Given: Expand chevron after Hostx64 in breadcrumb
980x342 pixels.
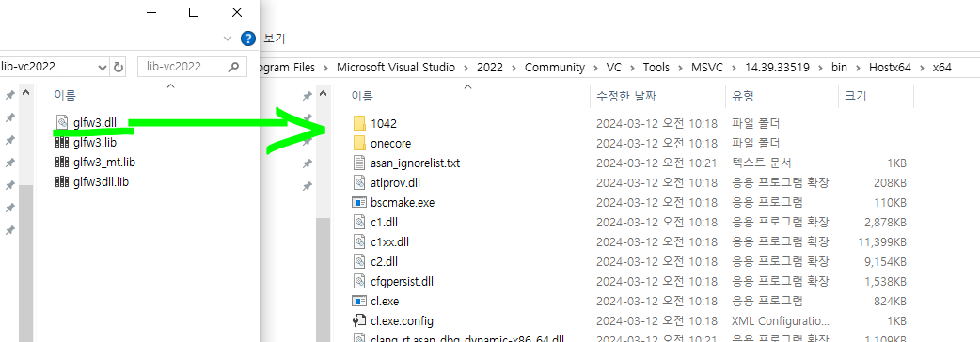Looking at the screenshot, I should (922, 68).
